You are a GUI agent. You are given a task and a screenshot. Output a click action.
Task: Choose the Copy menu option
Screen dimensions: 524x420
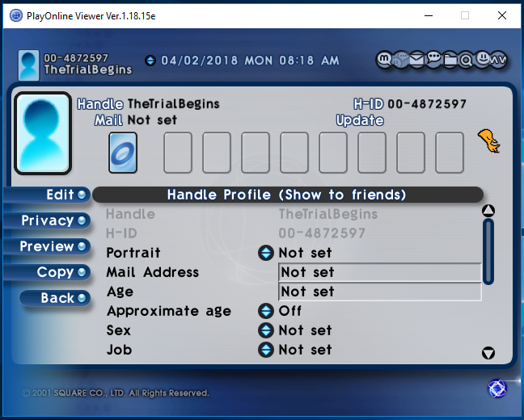tap(47, 272)
